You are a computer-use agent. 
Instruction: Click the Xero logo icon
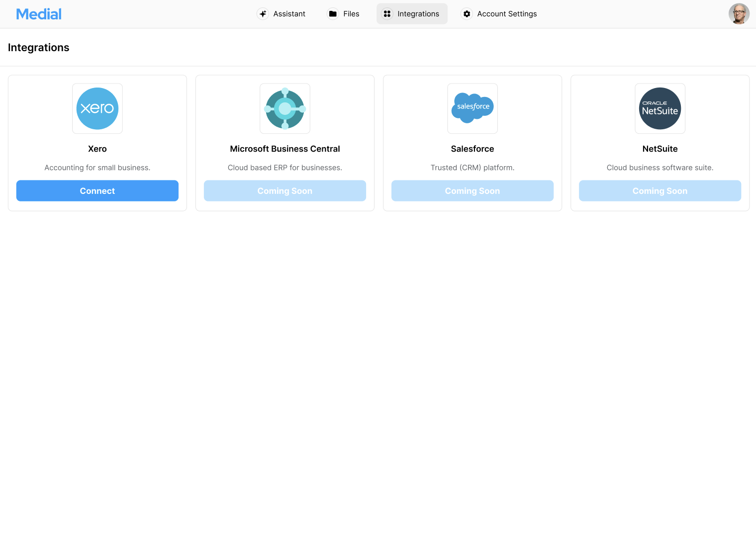[97, 108]
